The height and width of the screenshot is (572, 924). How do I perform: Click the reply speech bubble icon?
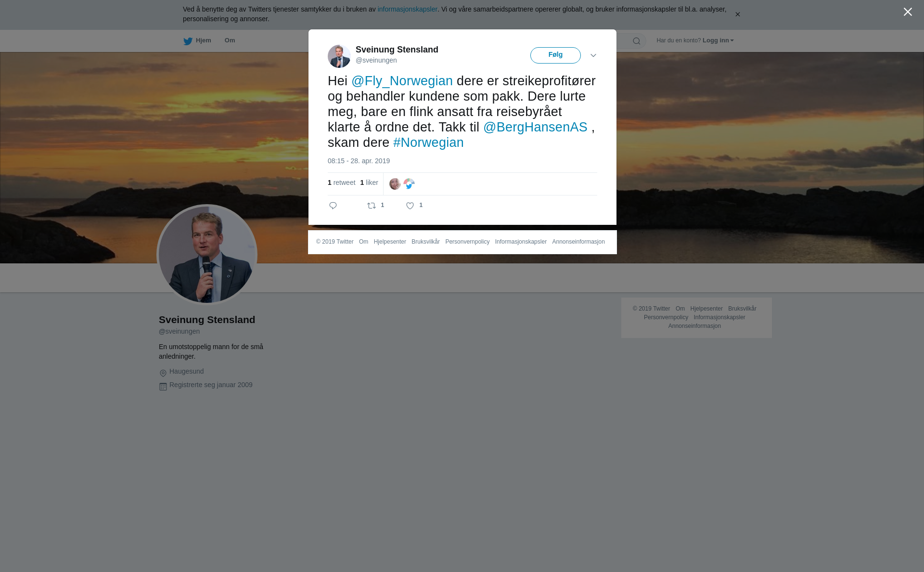point(333,206)
